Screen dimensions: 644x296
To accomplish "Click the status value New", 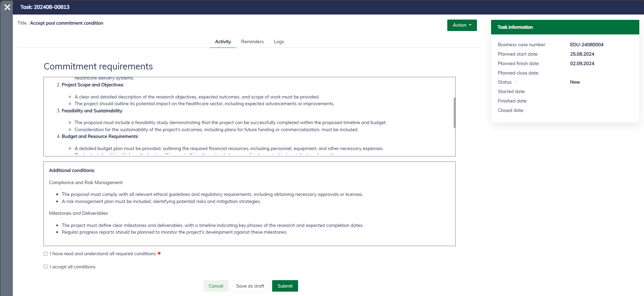I will 575,82.
